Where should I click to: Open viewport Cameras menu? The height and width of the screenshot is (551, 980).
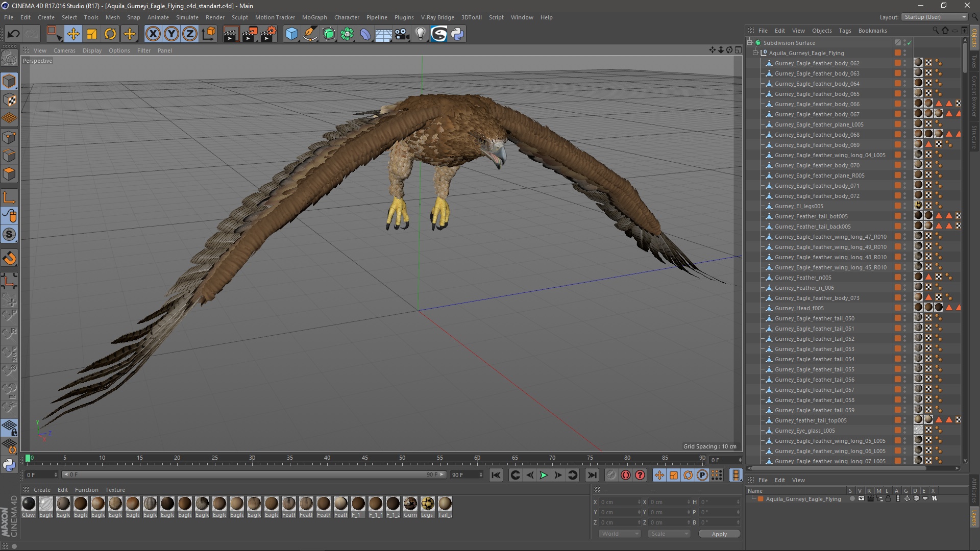coord(64,51)
